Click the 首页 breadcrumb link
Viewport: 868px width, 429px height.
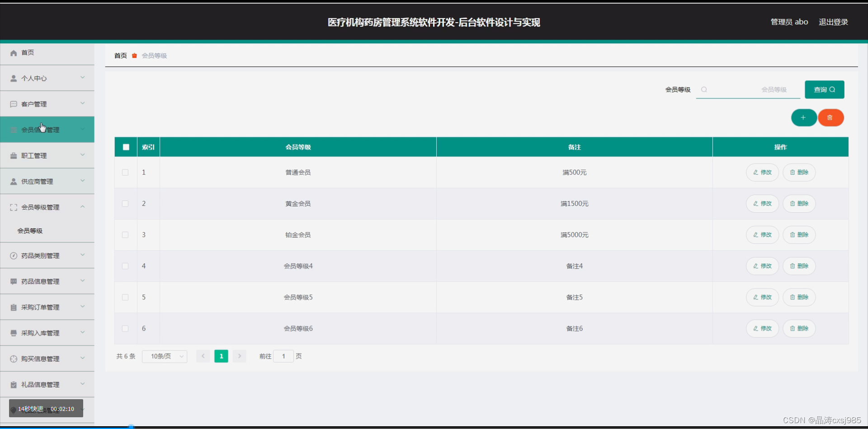click(x=120, y=56)
